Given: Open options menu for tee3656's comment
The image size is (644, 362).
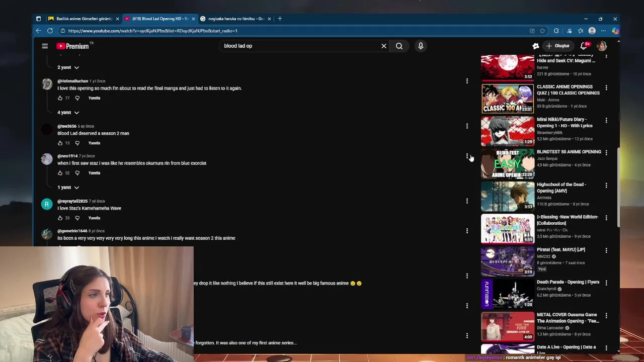Looking at the screenshot, I should pos(467,126).
